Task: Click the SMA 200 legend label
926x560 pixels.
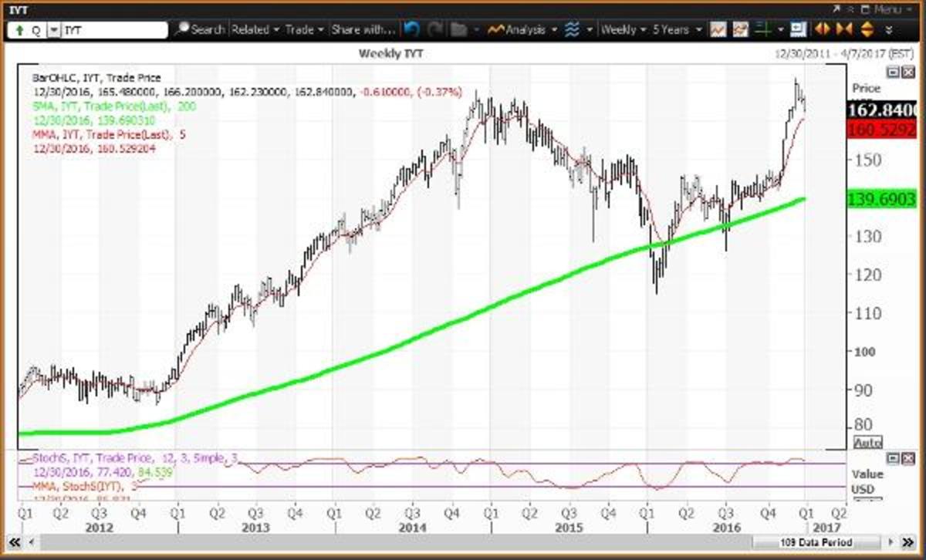Action: (114, 106)
